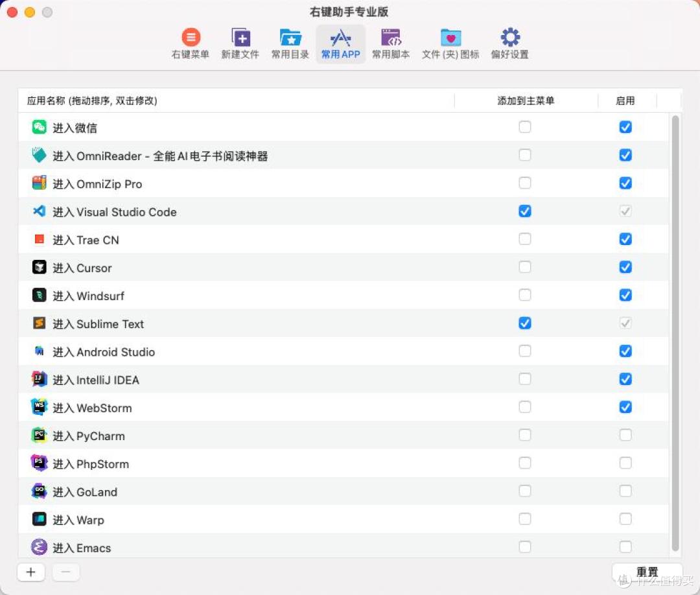Disable the 进入微信 enabled checkbox
This screenshot has width=700, height=595.
click(625, 127)
